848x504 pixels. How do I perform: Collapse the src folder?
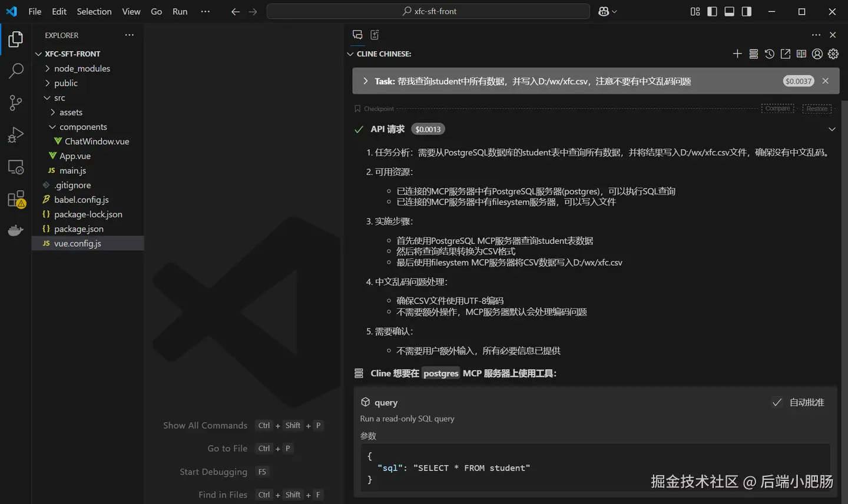[88, 98]
